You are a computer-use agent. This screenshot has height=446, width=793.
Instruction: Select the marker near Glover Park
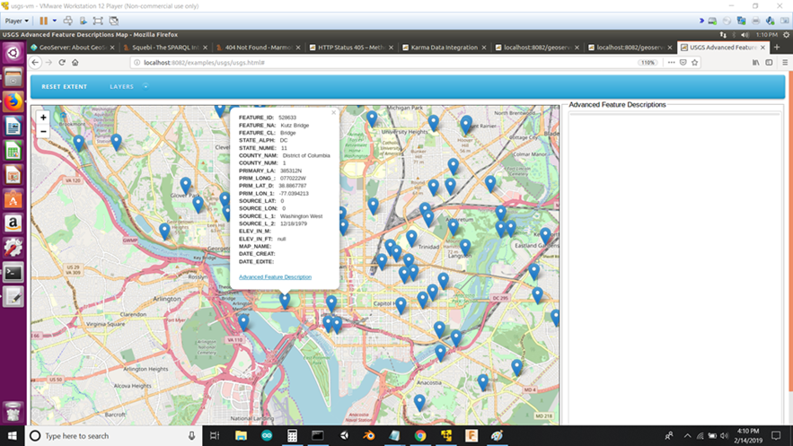[186, 186]
